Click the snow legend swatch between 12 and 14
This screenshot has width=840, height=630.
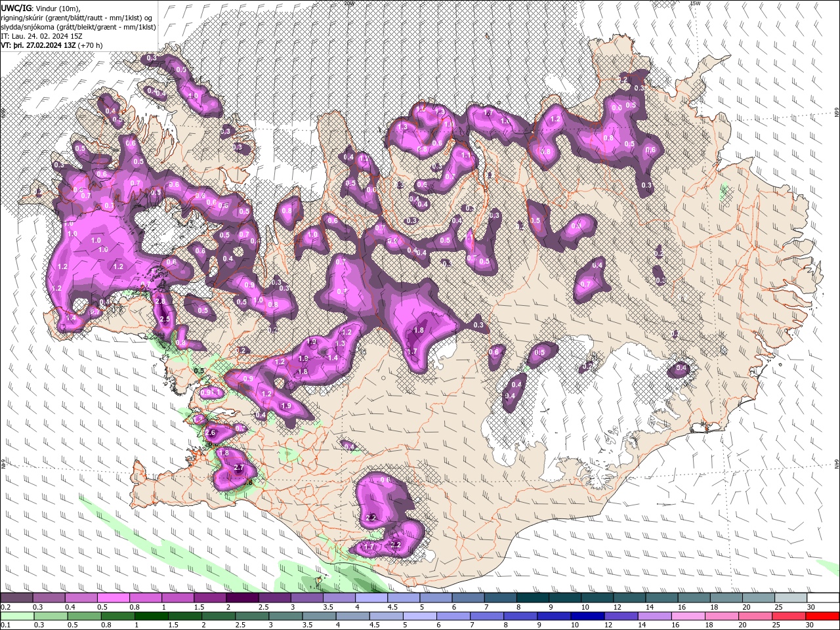pyautogui.click(x=630, y=597)
